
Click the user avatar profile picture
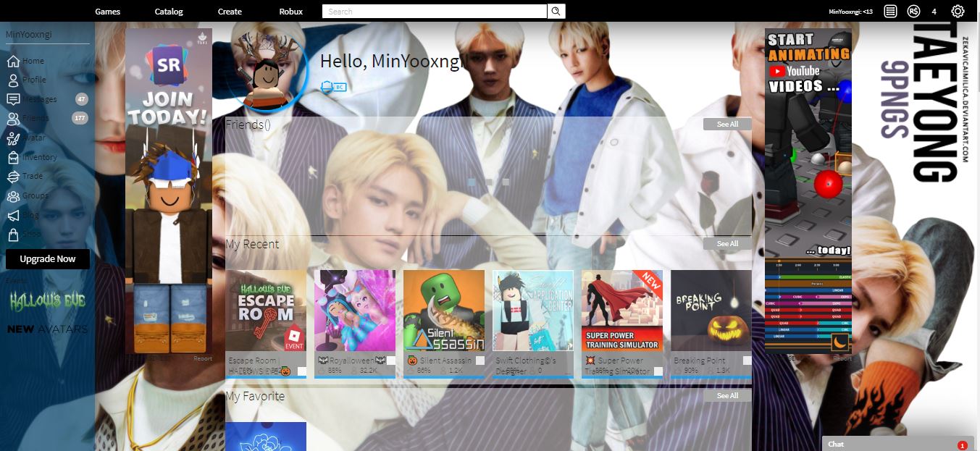pos(269,73)
